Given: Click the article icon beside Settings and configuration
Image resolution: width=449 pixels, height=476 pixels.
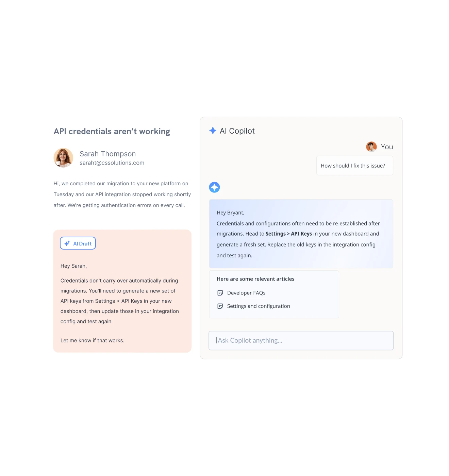Looking at the screenshot, I should [220, 306].
